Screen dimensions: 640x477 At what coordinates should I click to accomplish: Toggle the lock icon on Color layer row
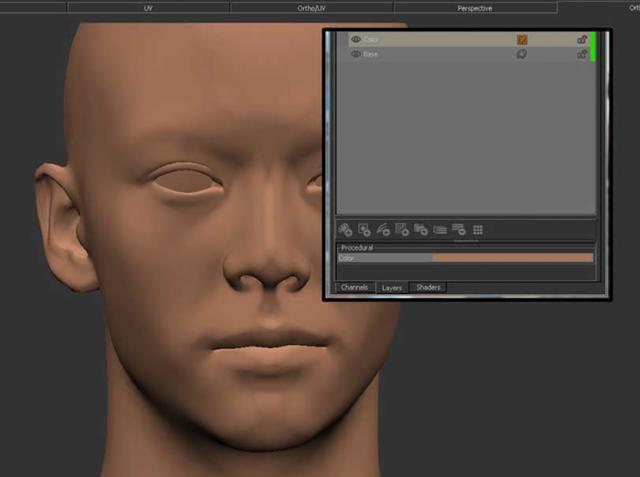[582, 39]
